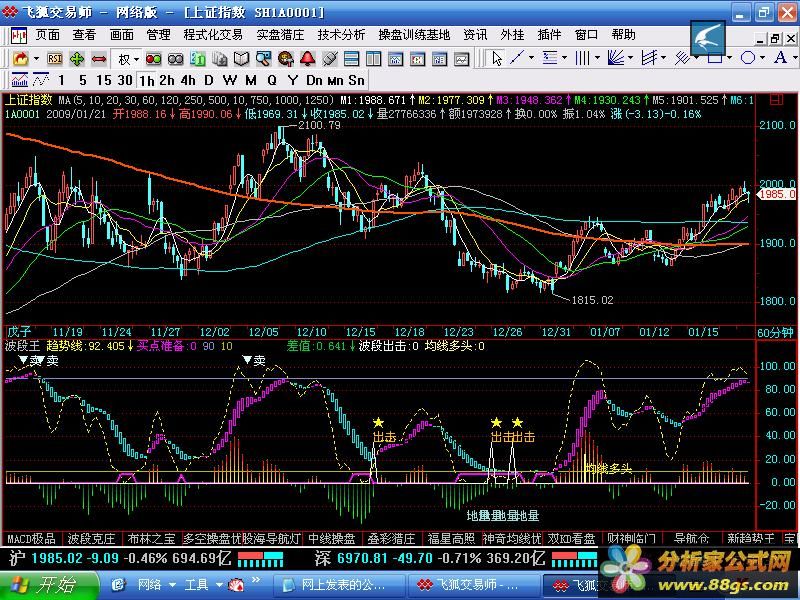Click the red and green lights icon

(x=153, y=59)
